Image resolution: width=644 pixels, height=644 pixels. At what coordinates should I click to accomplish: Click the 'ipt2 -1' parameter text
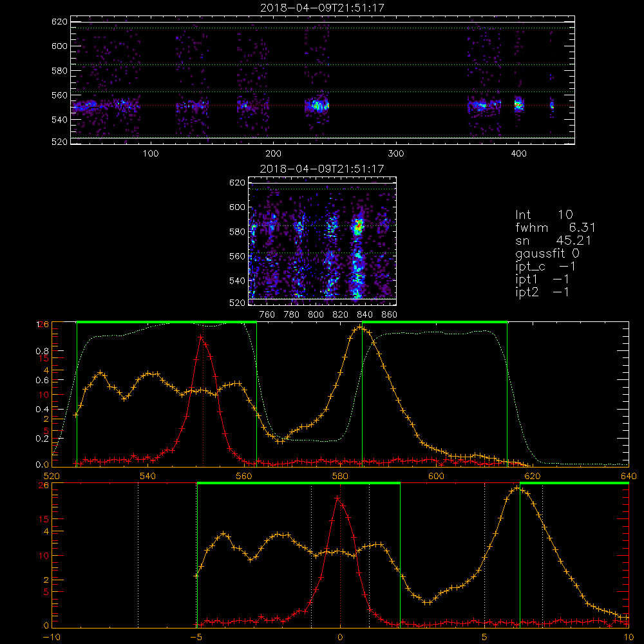pos(542,292)
